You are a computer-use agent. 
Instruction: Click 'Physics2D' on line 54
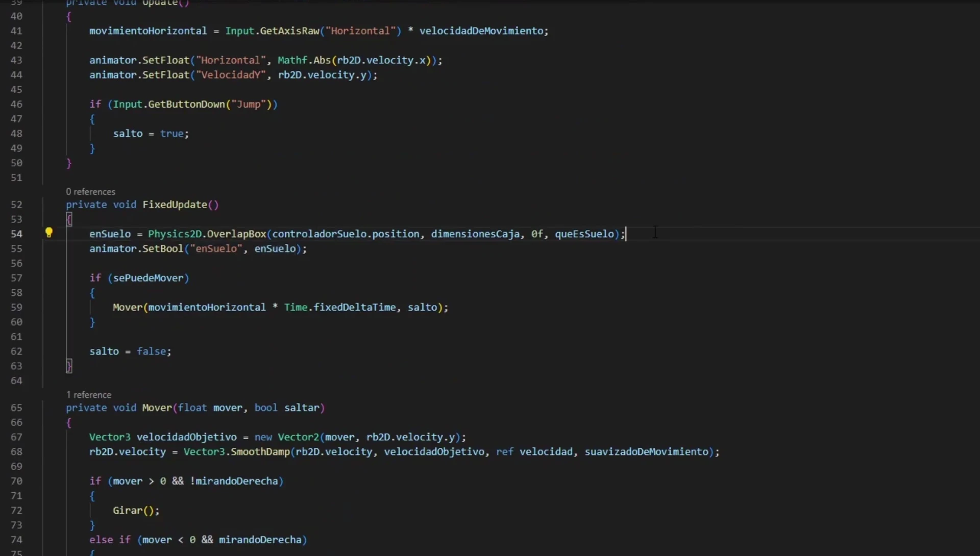[175, 234]
